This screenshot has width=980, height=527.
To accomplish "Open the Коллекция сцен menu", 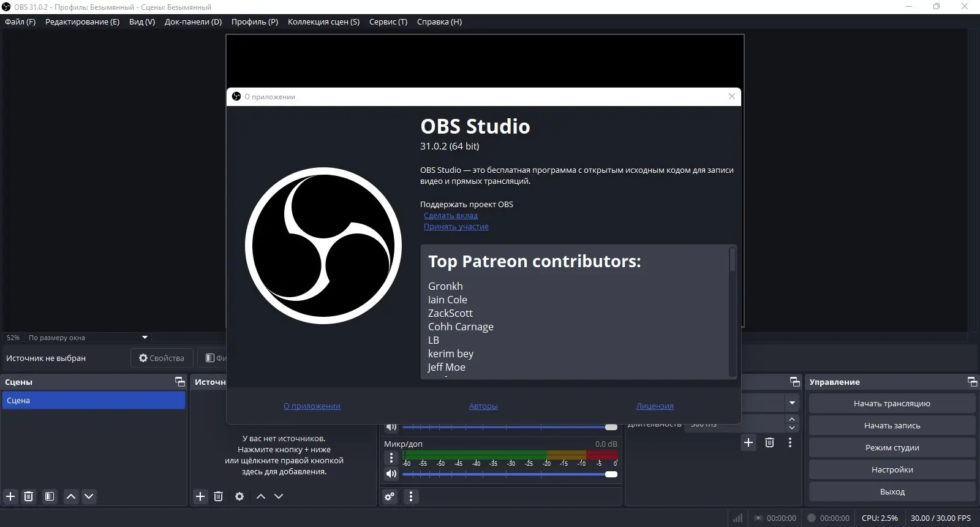I will pyautogui.click(x=323, y=21).
